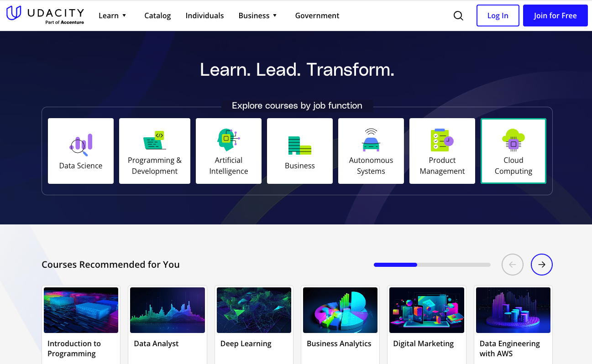
Task: Select the Cloud Computing label
Action: pos(513,166)
